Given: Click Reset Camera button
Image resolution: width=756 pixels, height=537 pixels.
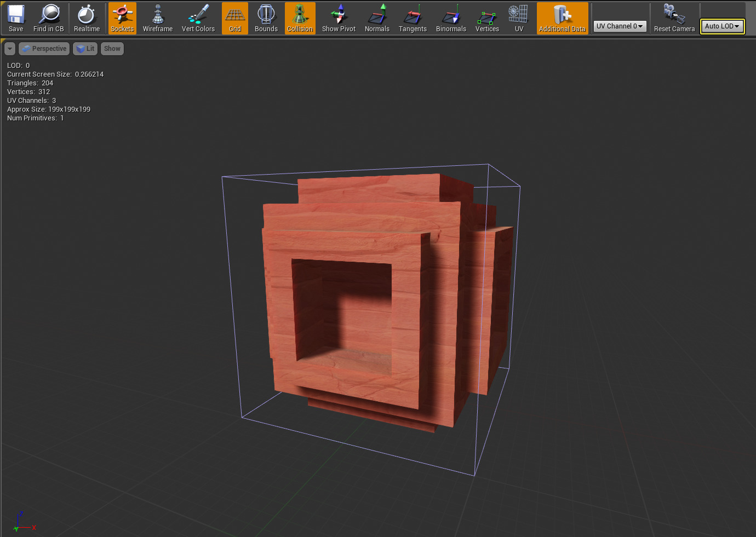Looking at the screenshot, I should (674, 18).
